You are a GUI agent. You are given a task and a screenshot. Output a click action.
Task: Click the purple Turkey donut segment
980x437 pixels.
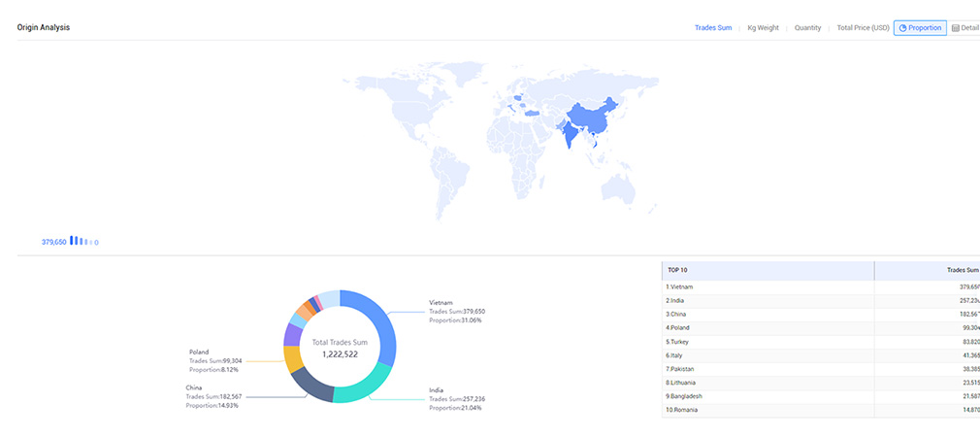(x=292, y=335)
